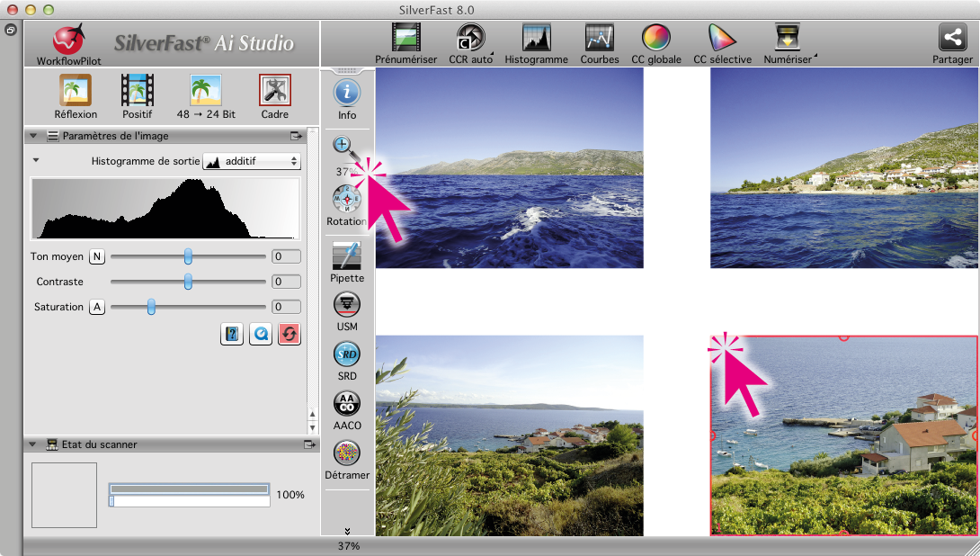Toggle the N button beside Ton moyen
Screen dimensions: 980x556
point(96,256)
